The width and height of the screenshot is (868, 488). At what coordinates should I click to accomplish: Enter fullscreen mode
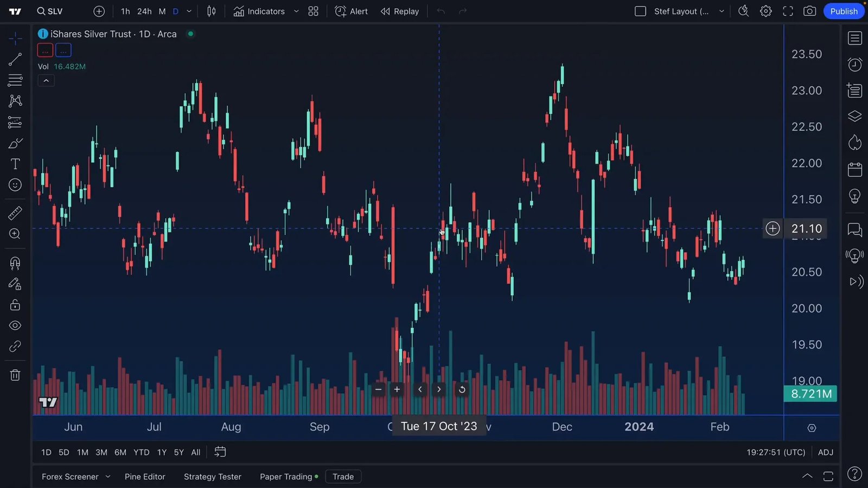click(x=788, y=11)
